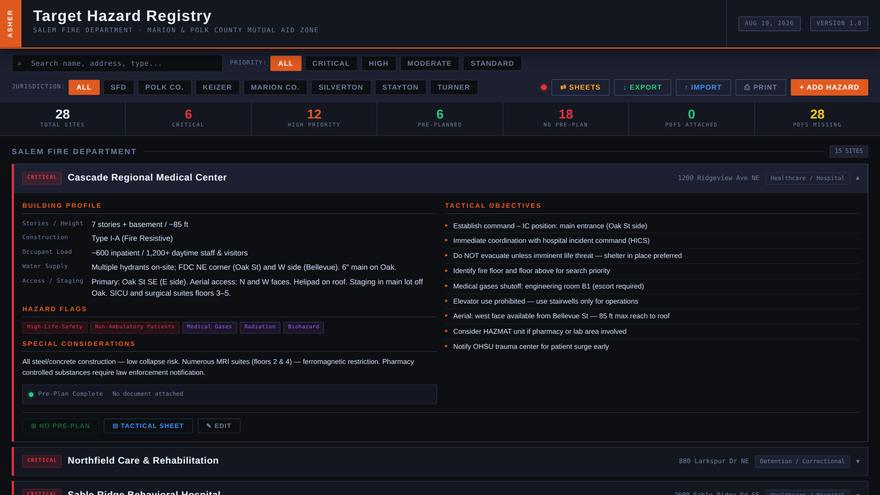Click the 28 PDFs Missing stat
The image size is (880, 495).
pos(817,118)
